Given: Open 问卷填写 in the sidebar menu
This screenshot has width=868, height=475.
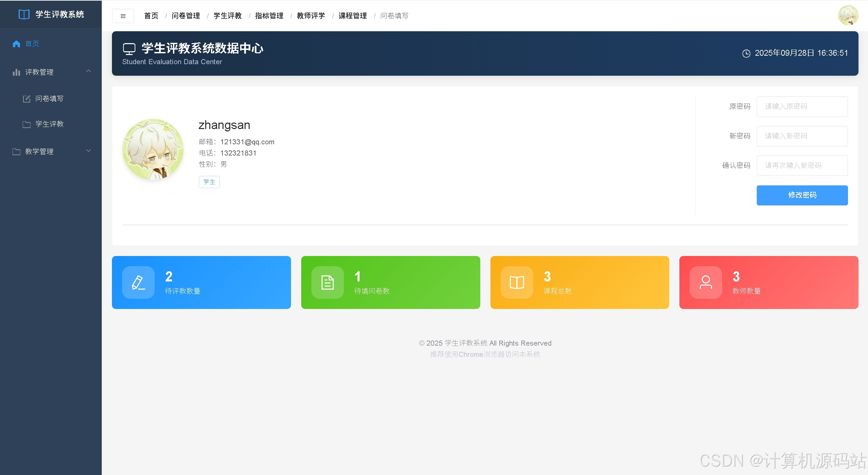Looking at the screenshot, I should point(51,99).
